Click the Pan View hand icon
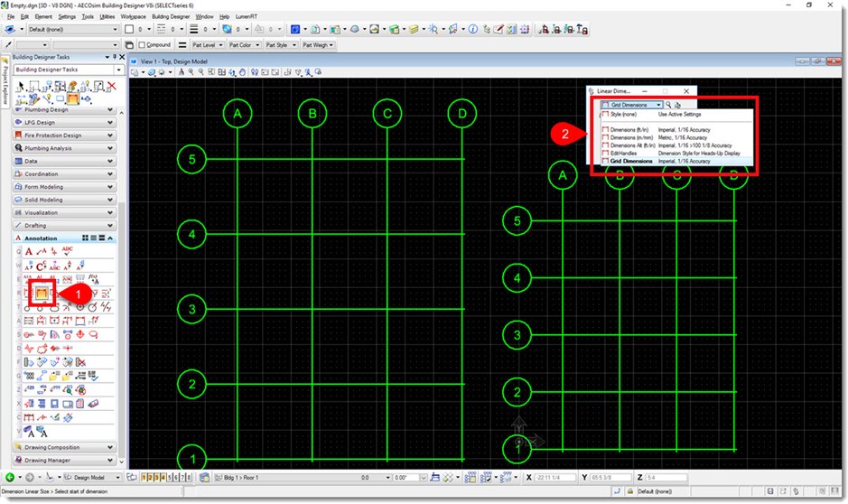The width and height of the screenshot is (848, 504). (242, 72)
